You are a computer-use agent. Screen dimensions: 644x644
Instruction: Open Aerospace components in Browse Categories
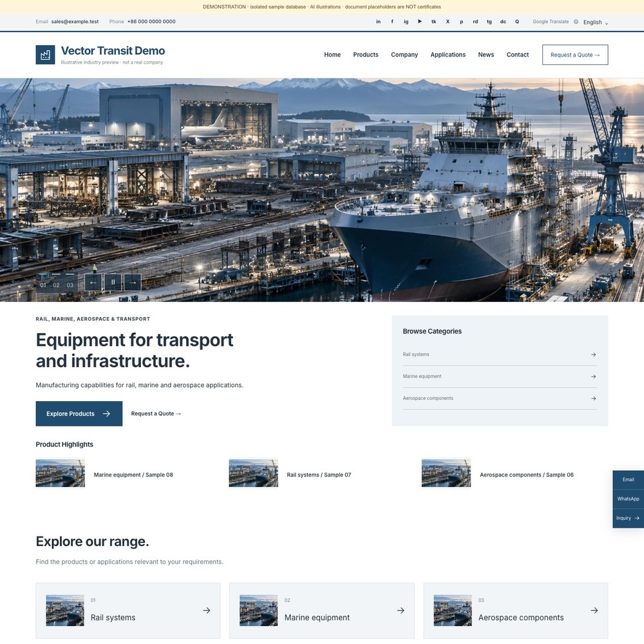coord(500,399)
